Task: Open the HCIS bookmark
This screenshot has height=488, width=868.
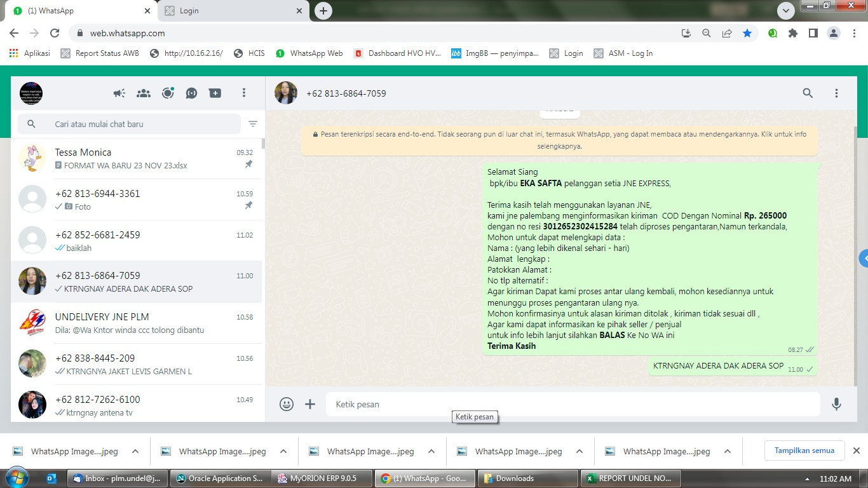Action: (x=249, y=53)
